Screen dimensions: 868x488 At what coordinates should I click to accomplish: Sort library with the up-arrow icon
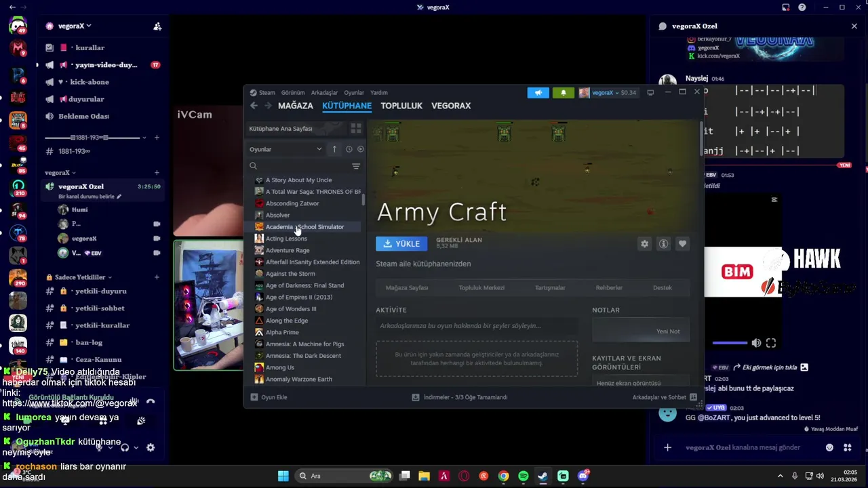pyautogui.click(x=334, y=149)
